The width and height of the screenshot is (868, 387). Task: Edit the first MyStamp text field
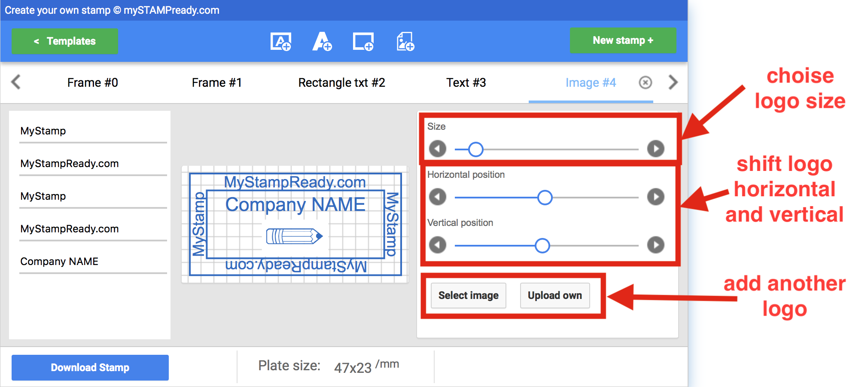[x=93, y=131]
